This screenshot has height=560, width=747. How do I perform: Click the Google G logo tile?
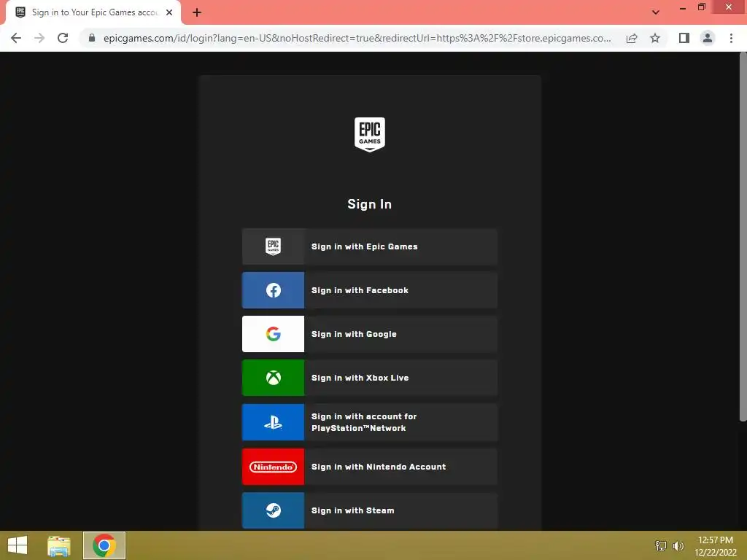273,334
